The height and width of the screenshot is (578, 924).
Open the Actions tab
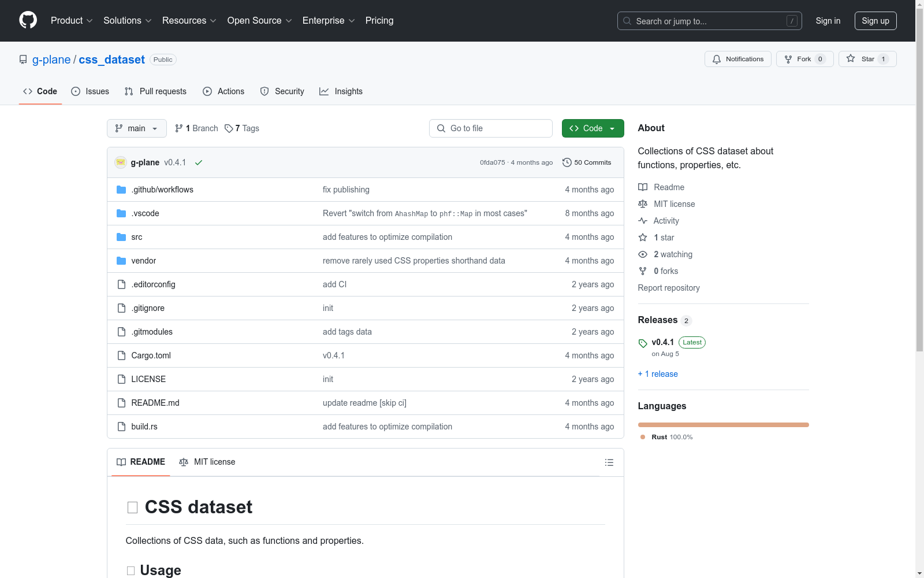pos(223,91)
